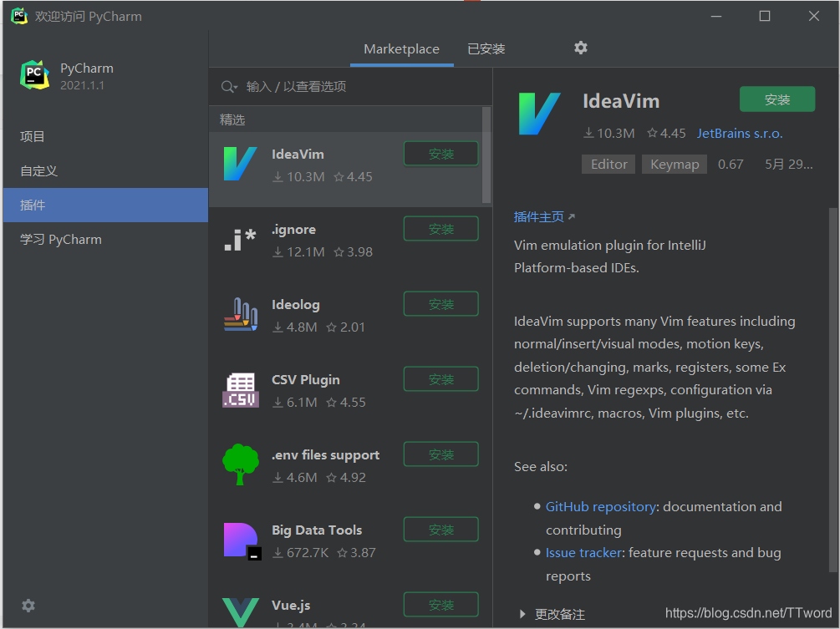The height and width of the screenshot is (629, 840).
Task: Click the 精选 section header
Action: [232, 120]
